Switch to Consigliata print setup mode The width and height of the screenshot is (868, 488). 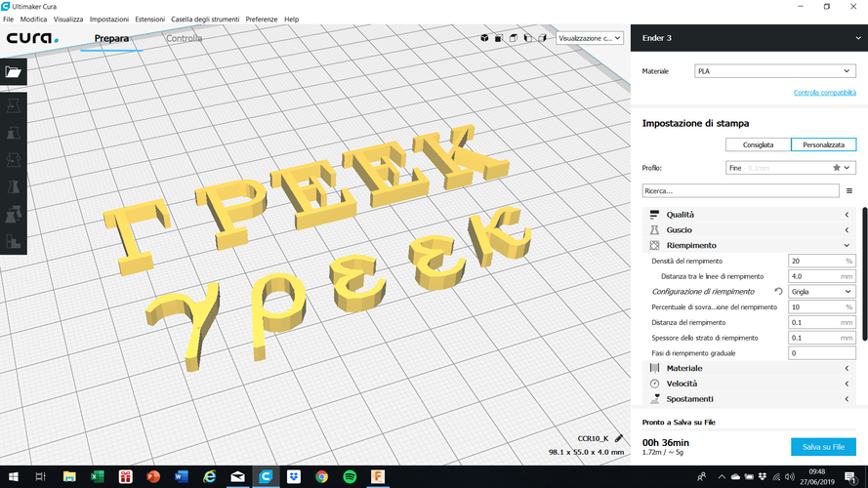pos(758,144)
